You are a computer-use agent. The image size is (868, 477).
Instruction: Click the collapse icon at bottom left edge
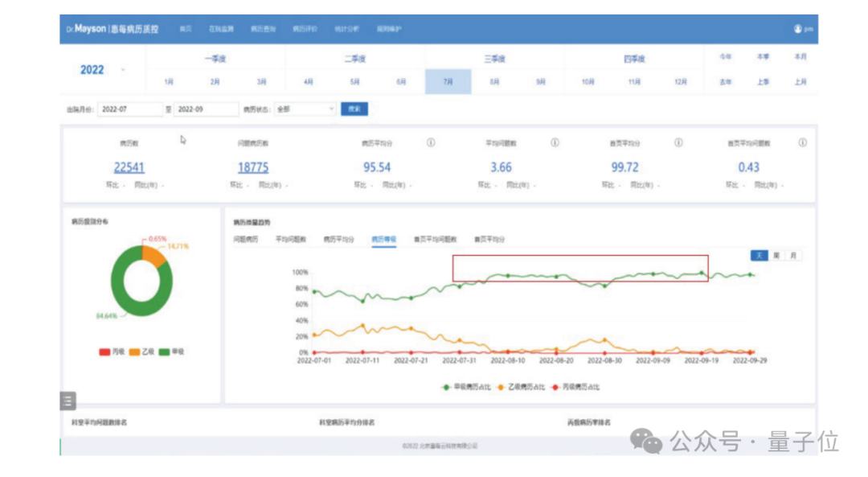point(69,400)
